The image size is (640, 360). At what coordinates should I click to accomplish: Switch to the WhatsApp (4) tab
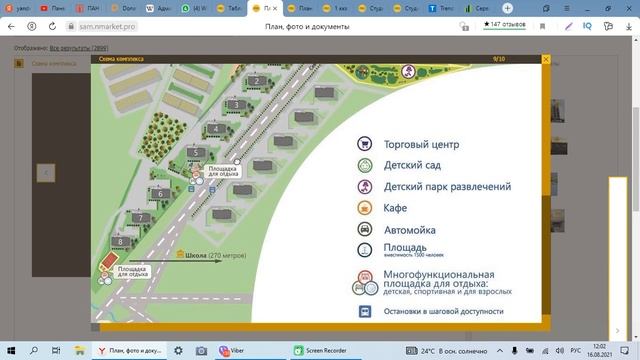(x=194, y=9)
